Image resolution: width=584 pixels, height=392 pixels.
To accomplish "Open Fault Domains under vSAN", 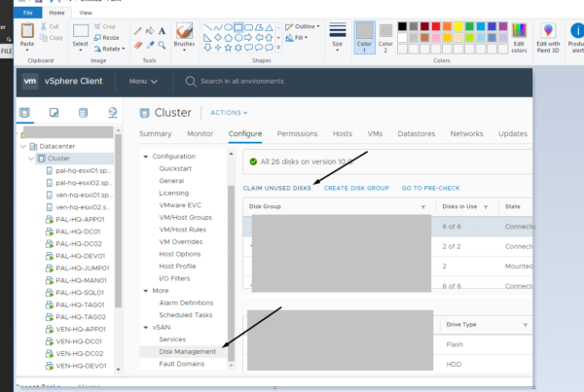I will point(182,364).
